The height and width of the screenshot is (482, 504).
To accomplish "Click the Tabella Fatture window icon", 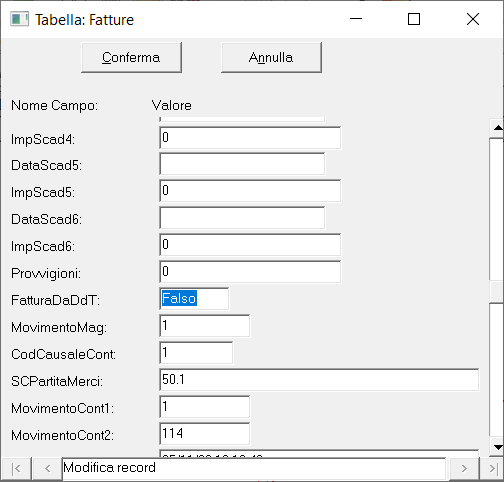I will (19, 19).
